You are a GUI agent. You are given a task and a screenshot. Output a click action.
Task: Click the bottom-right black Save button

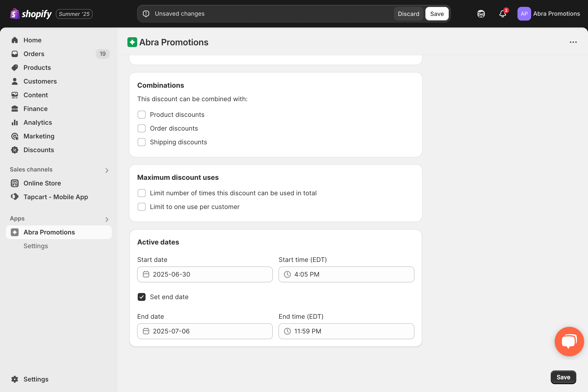(x=563, y=377)
